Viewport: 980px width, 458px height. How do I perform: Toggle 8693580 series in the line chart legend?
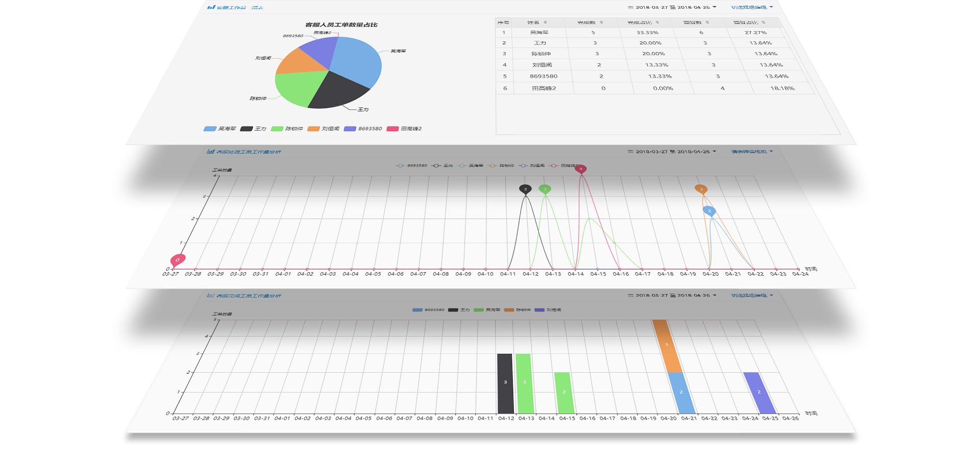[412, 165]
